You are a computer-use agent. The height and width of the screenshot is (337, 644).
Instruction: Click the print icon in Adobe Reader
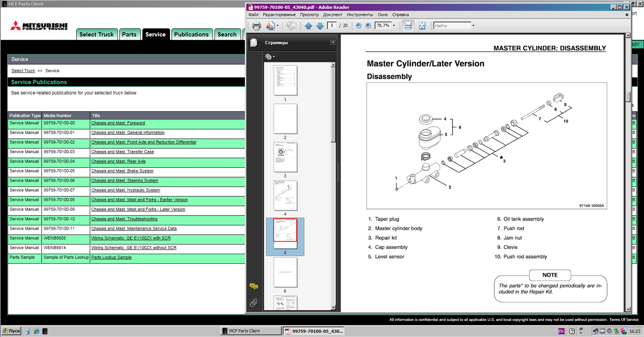tap(256, 26)
